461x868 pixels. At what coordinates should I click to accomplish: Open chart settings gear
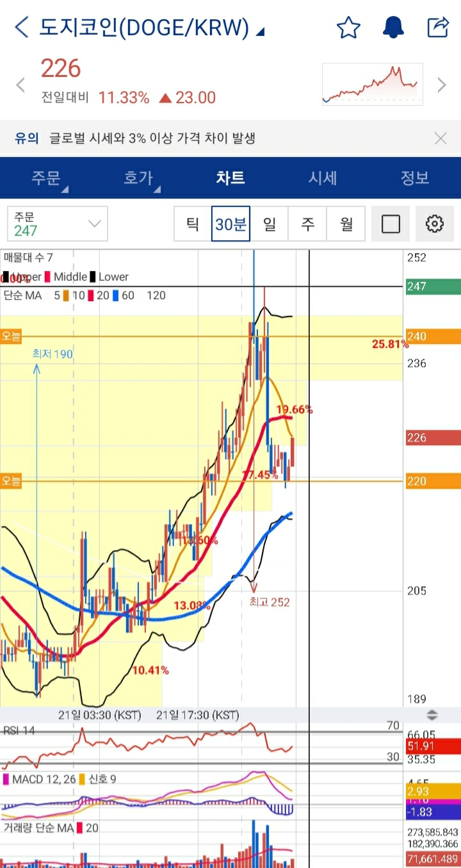(x=435, y=224)
